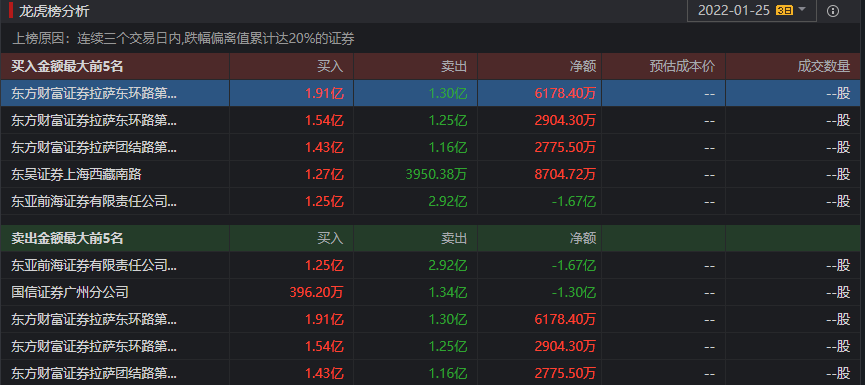This screenshot has width=865, height=385.
Task: Select the 国信证券广州分公司 row
Action: [430, 292]
